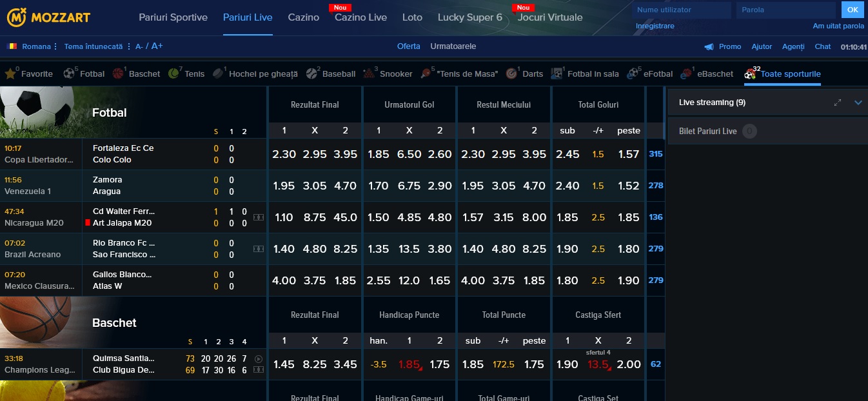Open Jocuri Virtuale
This screenshot has height=401, width=868.
550,17
